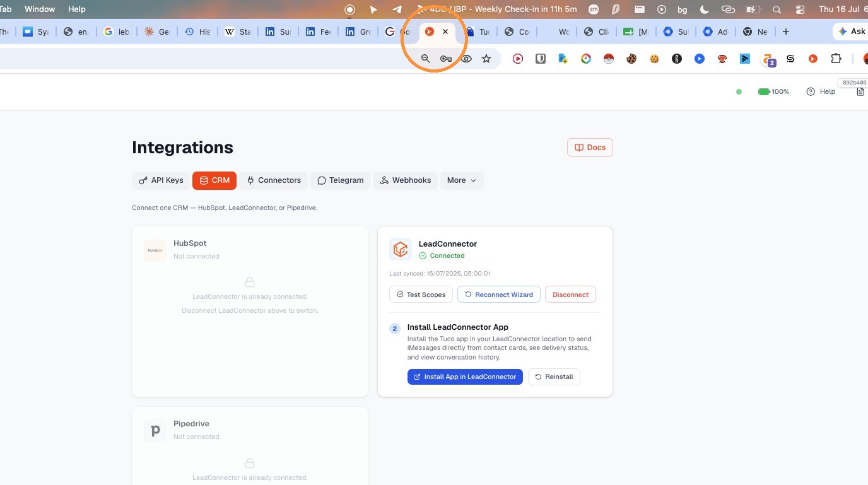868x485 pixels.
Task: Open the Docs link button
Action: point(590,148)
